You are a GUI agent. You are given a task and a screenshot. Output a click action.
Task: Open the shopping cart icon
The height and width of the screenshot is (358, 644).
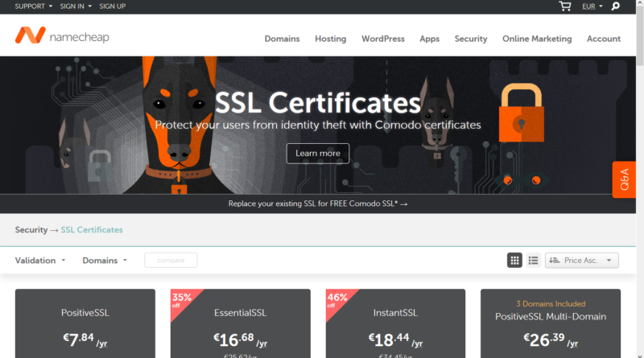tap(565, 6)
